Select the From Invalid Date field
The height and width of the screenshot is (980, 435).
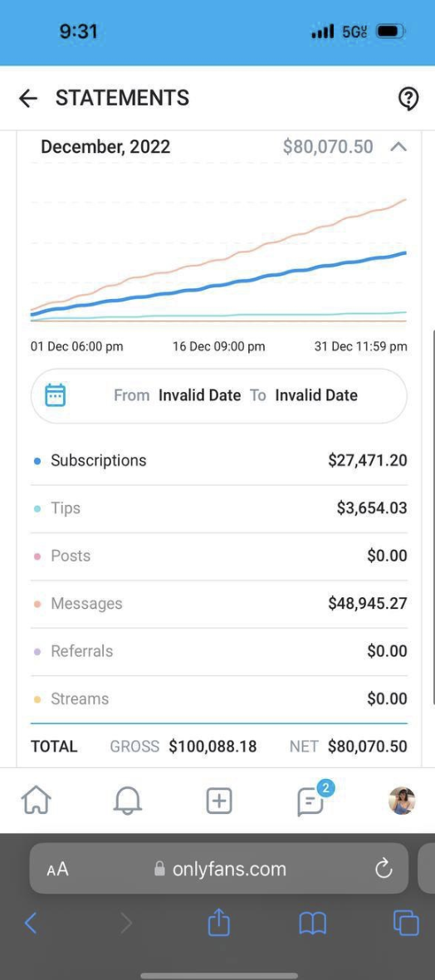pos(177,395)
